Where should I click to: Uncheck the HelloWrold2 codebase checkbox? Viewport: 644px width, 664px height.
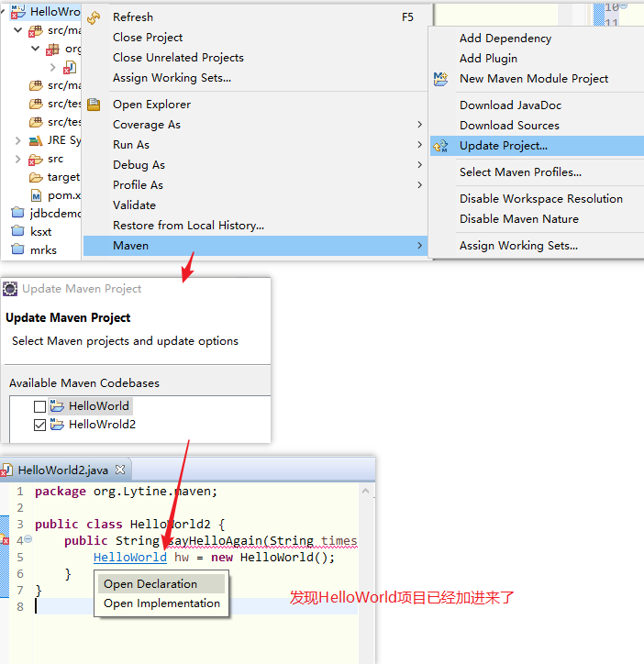pos(39,425)
